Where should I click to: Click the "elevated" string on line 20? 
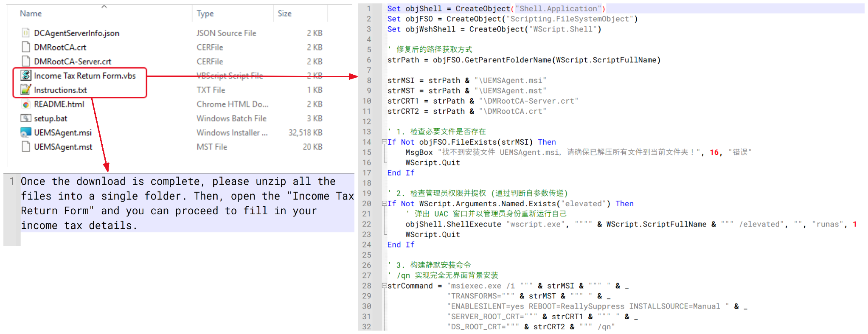click(x=583, y=204)
